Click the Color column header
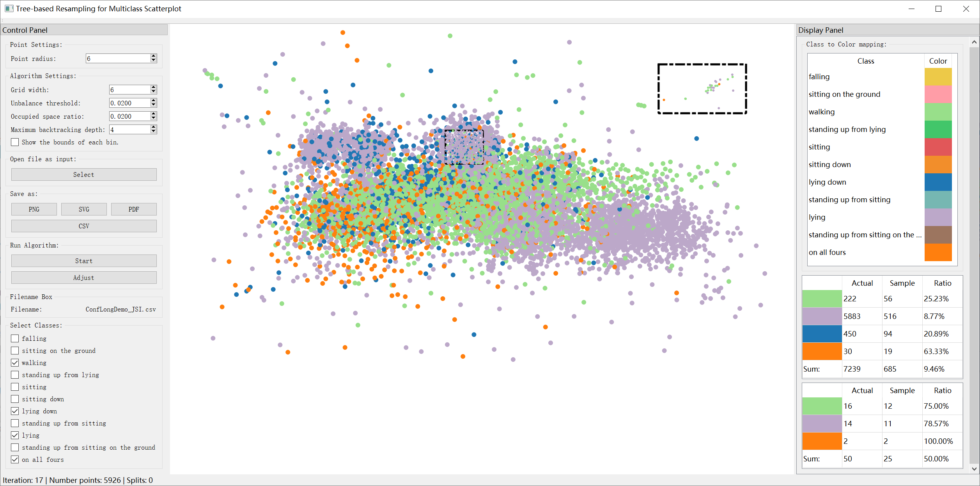The height and width of the screenshot is (486, 980). tap(938, 61)
